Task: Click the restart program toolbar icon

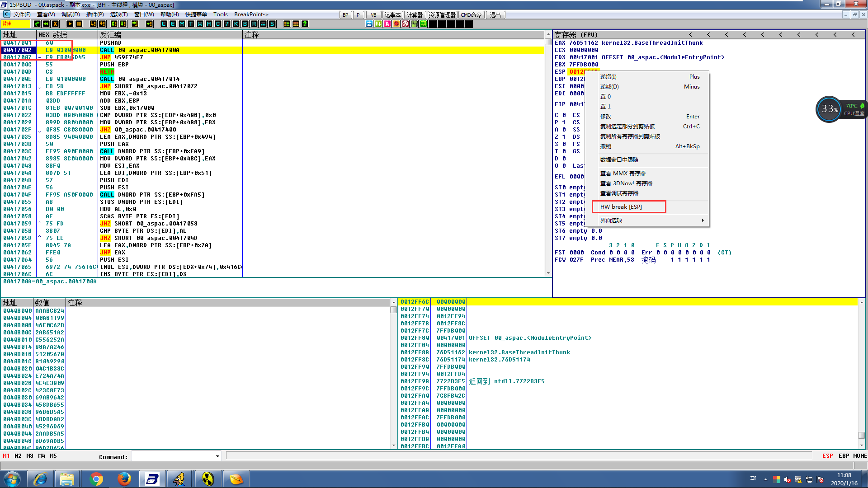Action: coord(46,24)
